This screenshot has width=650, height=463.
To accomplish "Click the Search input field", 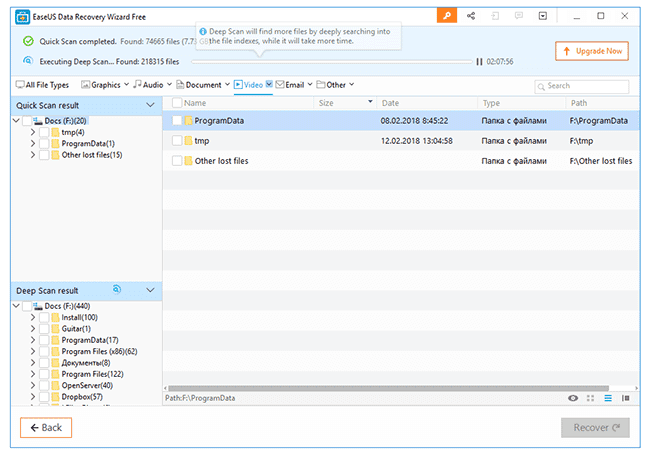I will 582,86.
